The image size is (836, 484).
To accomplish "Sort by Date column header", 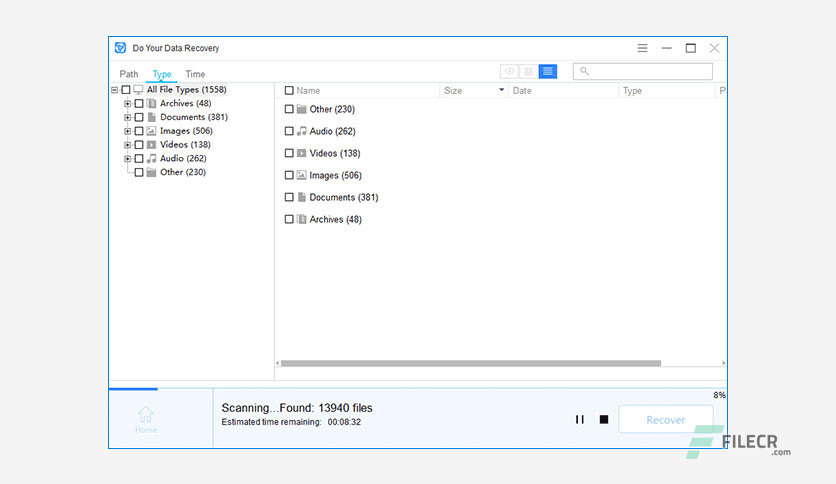I will (522, 91).
